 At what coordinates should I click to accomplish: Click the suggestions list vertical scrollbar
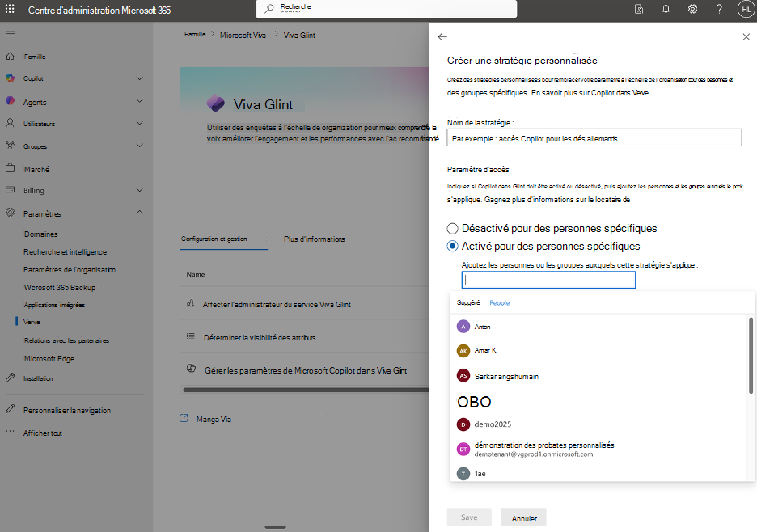coord(751,355)
